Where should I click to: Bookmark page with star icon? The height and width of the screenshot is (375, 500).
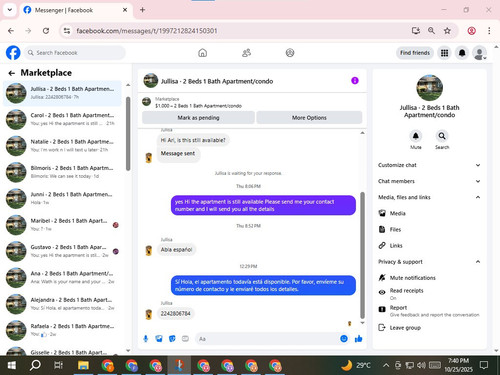[x=447, y=31]
